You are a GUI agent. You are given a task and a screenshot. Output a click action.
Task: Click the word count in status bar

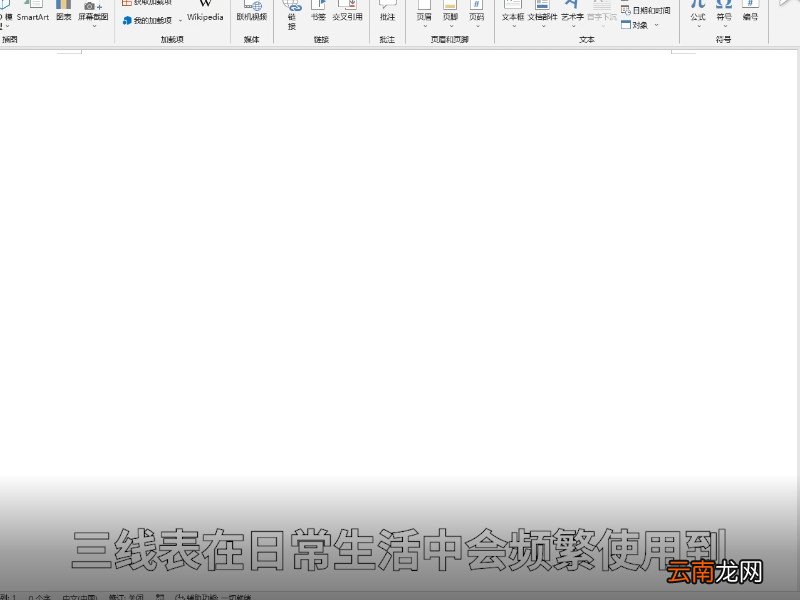[x=39, y=596]
